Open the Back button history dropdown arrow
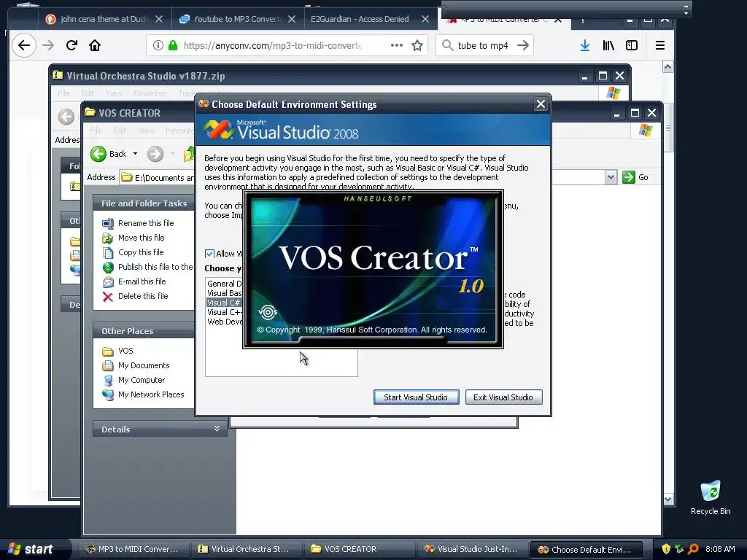 [135, 154]
